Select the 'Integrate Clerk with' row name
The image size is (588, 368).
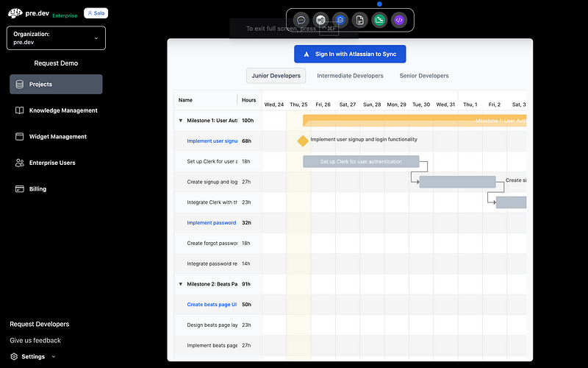[212, 202]
